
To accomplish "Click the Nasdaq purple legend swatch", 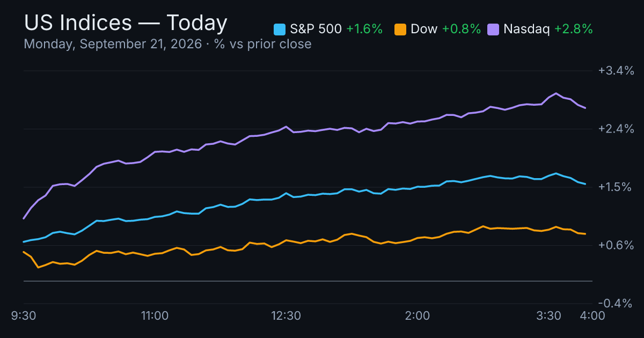I will click(493, 30).
